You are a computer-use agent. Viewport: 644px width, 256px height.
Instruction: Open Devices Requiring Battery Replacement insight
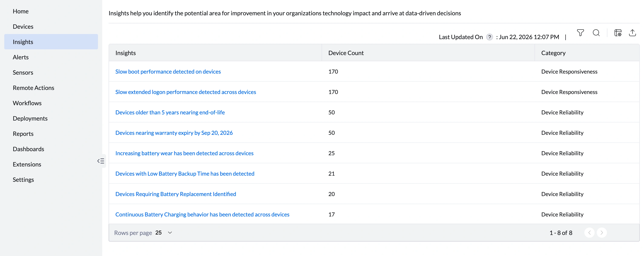click(x=175, y=194)
